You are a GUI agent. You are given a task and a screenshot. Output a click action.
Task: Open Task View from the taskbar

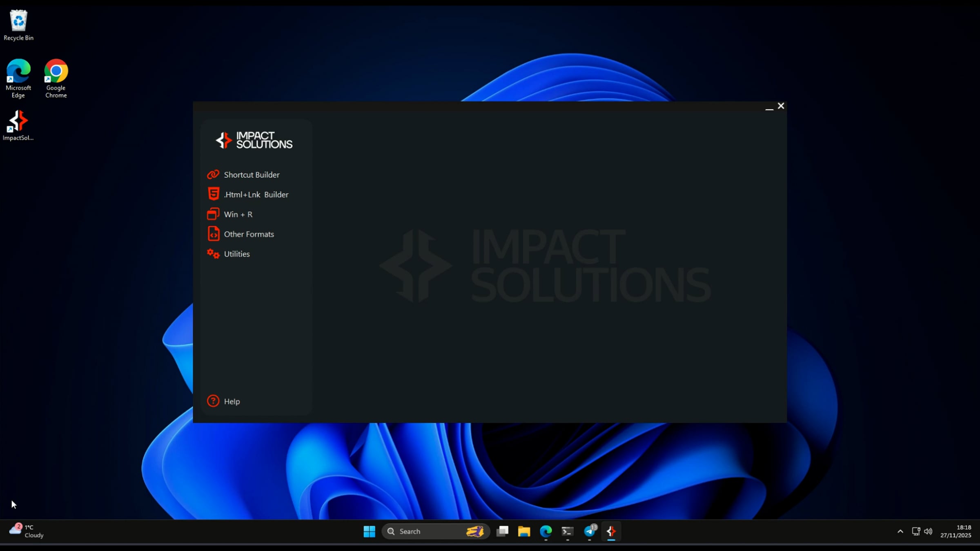point(502,531)
